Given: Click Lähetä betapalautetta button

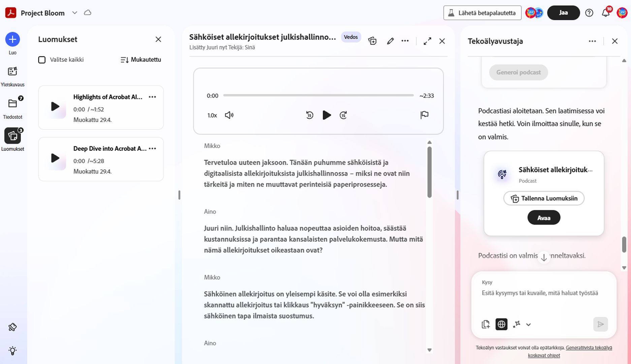Looking at the screenshot, I should click(482, 13).
